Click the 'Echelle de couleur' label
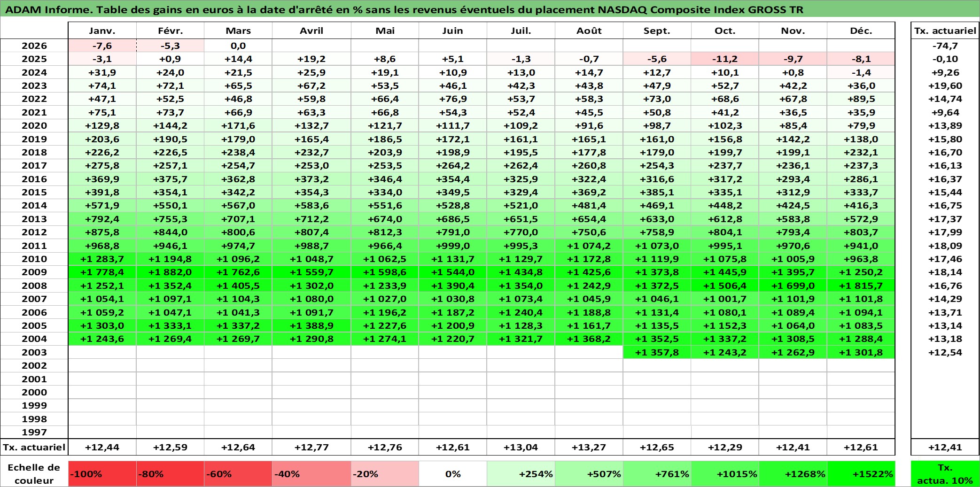980x487 pixels. point(34,473)
